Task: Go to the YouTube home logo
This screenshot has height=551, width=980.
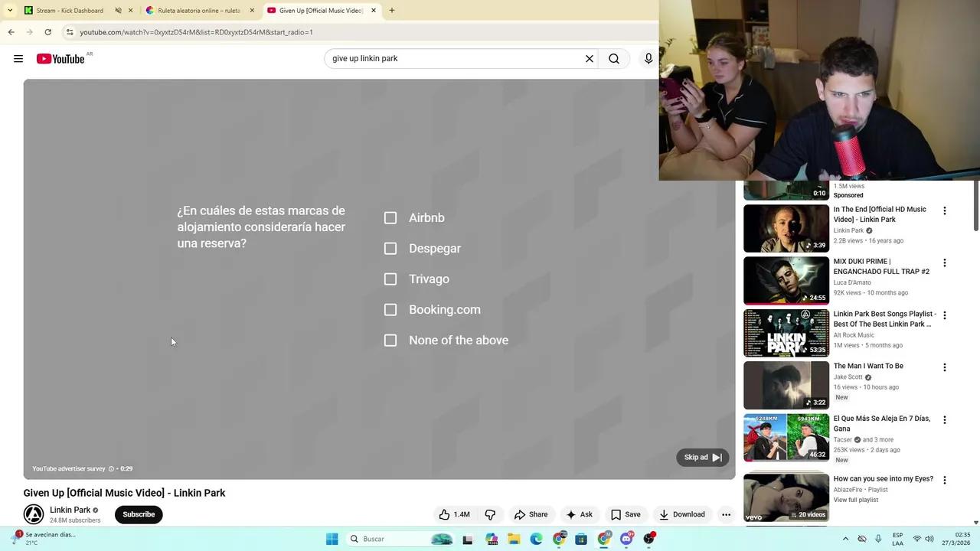Action: tap(60, 59)
